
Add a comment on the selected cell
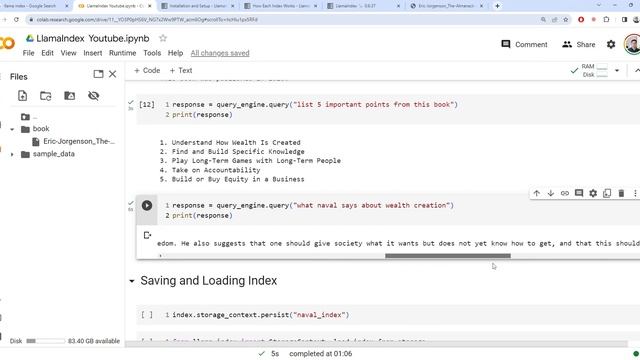[x=579, y=193]
